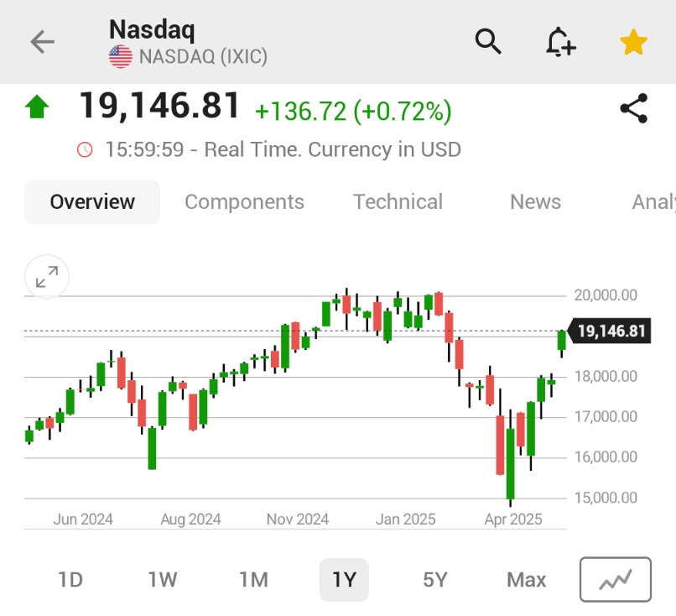The height and width of the screenshot is (616, 676).
Task: Open the News tab
Action: [535, 202]
